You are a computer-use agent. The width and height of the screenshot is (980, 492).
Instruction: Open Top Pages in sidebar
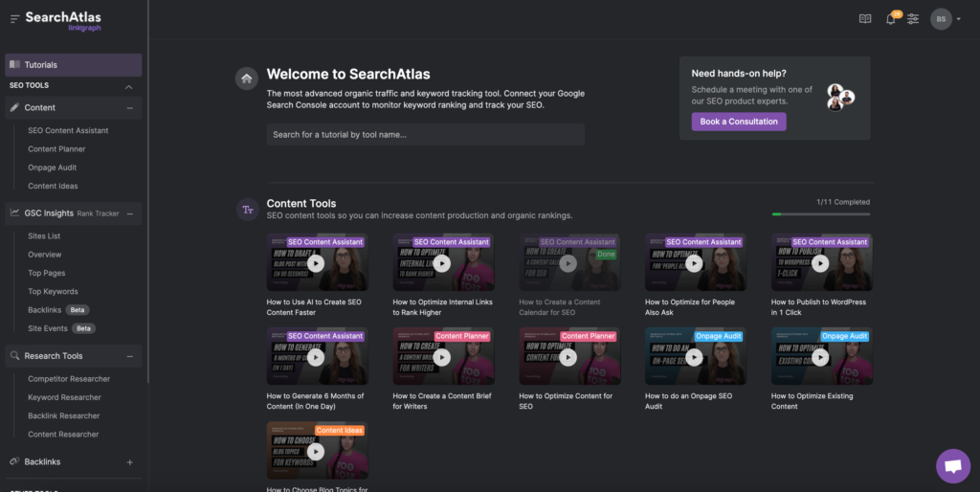(x=46, y=273)
